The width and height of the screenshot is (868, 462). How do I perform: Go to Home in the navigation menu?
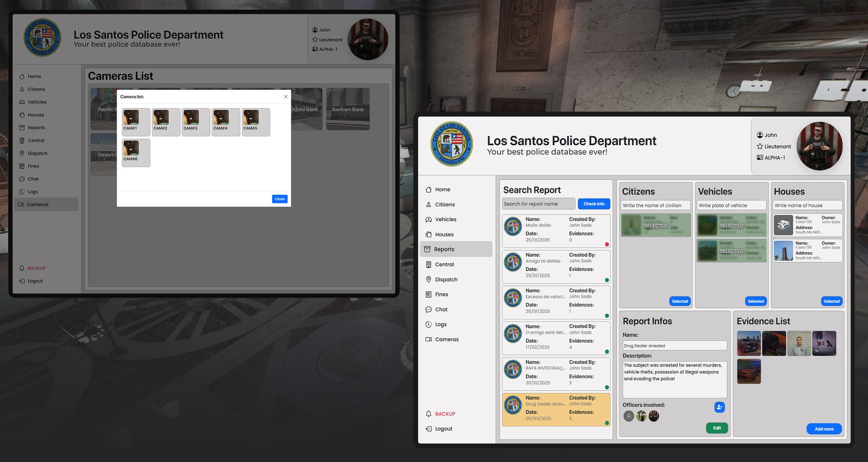tap(442, 189)
